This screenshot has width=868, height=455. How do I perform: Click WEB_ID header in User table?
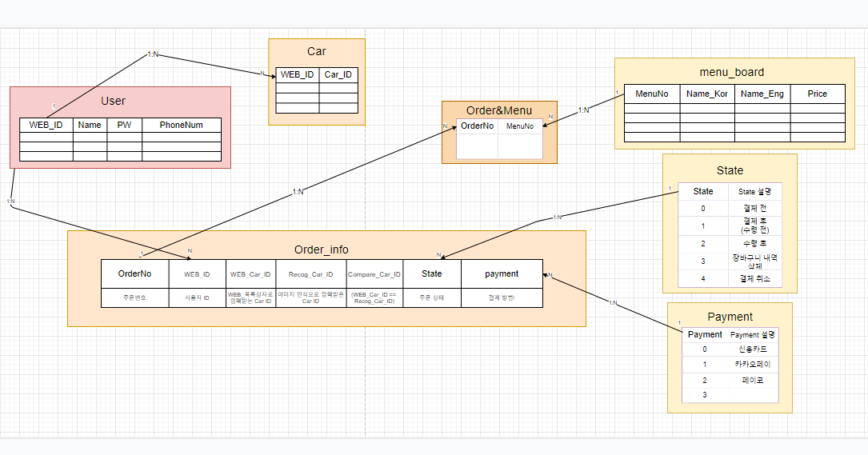coord(46,125)
